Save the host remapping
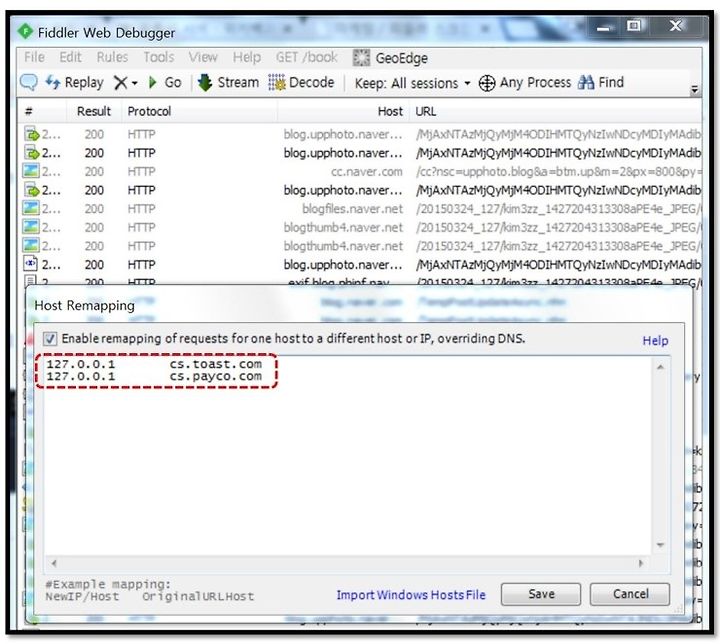720x644 pixels. tap(541, 594)
